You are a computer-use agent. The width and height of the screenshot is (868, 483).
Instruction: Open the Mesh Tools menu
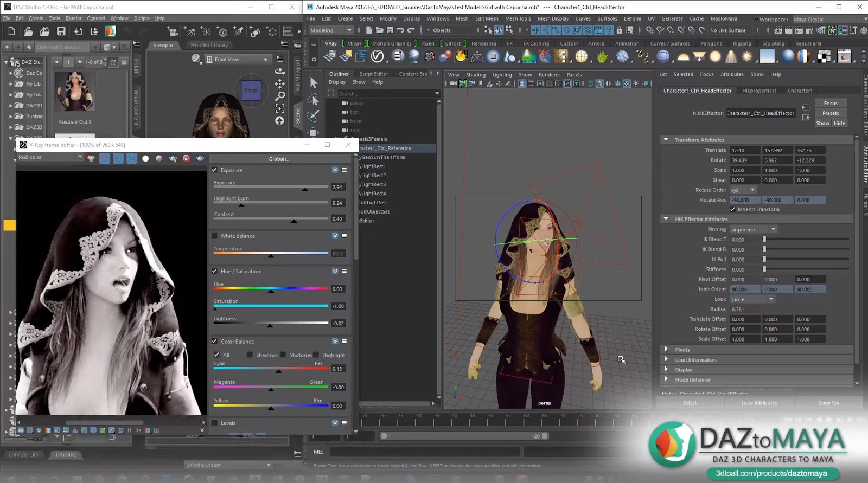coord(518,18)
